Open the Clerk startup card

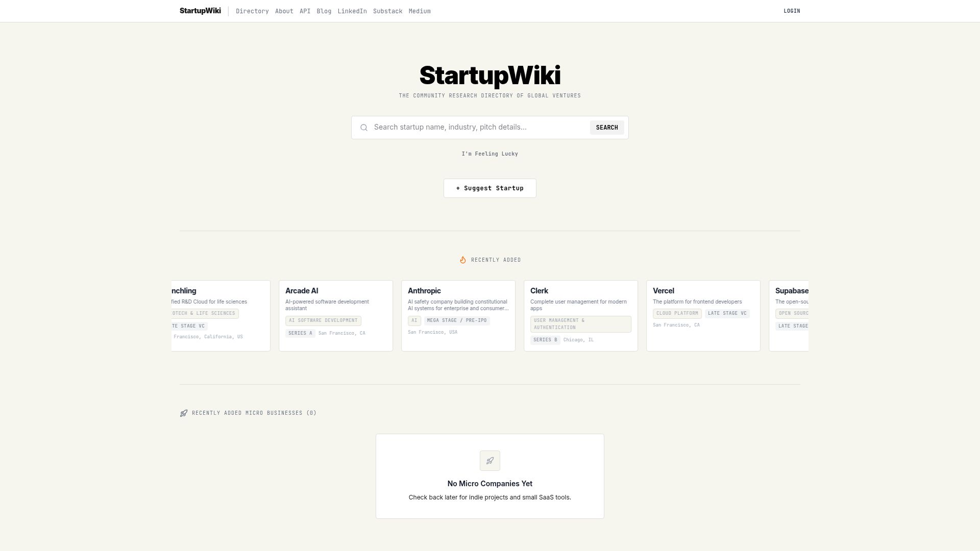click(x=581, y=316)
